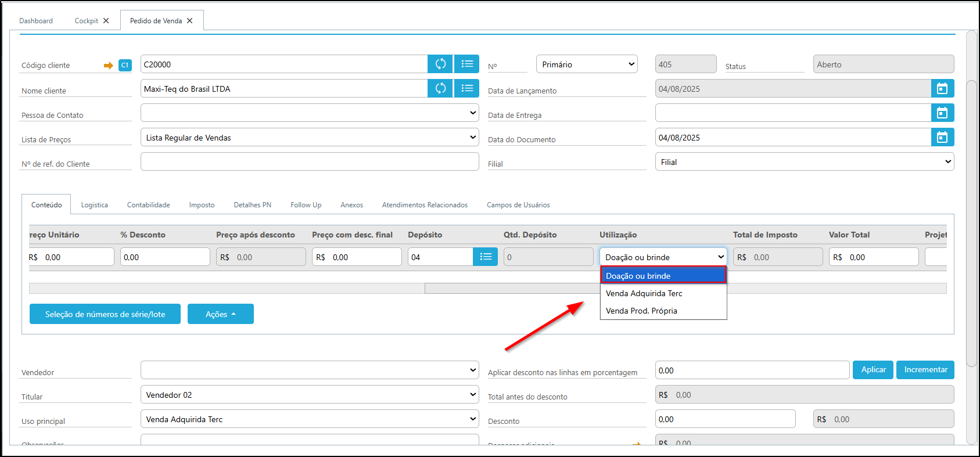
Task: Open the Detalhes PN tab
Action: [x=253, y=205]
